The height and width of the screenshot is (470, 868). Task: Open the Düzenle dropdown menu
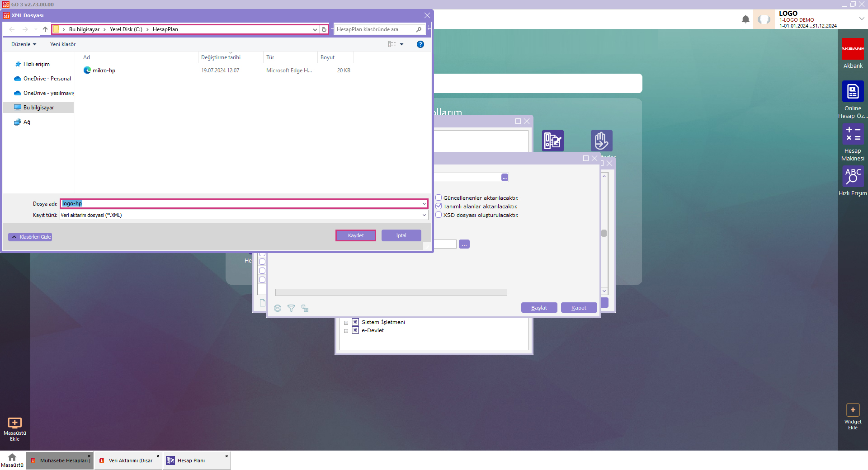click(x=24, y=44)
